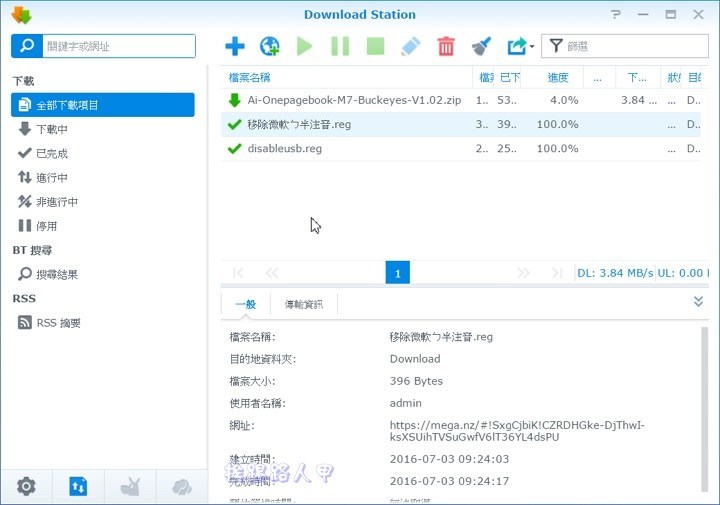Open settings via the gear icon
This screenshot has height=505, width=720.
pos(26,487)
